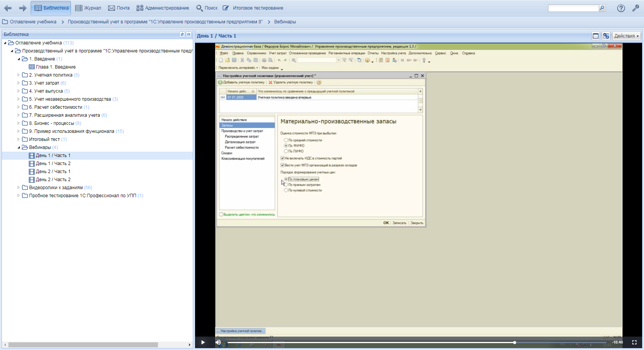Image resolution: width=644 pixels, height=350 pixels.
Task: Go back using the left arrow
Action: click(8, 8)
